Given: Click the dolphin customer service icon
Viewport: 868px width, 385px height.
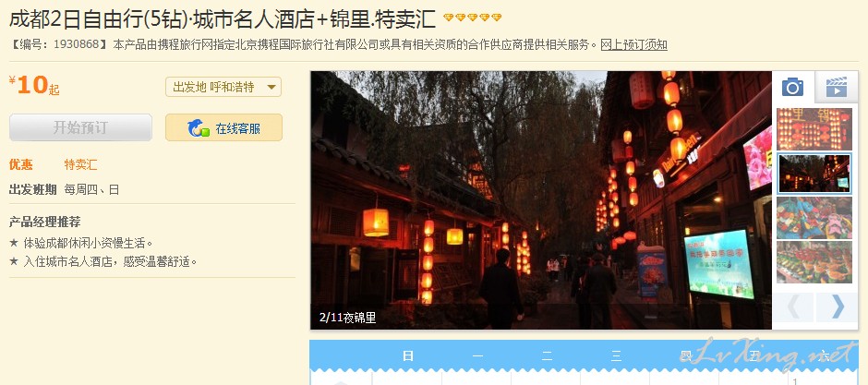Looking at the screenshot, I should pos(199,128).
